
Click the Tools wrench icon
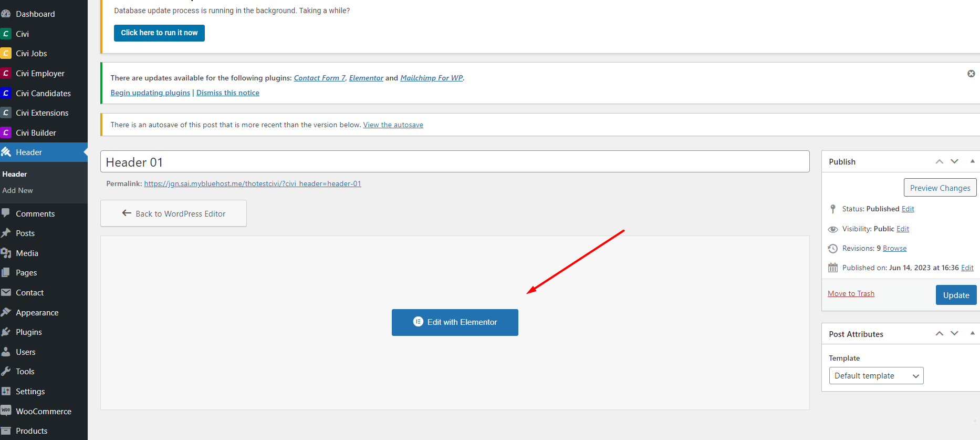(6, 371)
